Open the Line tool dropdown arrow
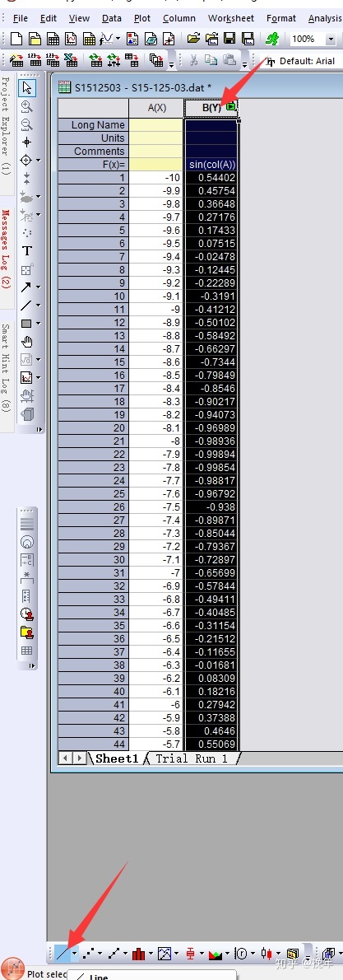 pos(38,306)
